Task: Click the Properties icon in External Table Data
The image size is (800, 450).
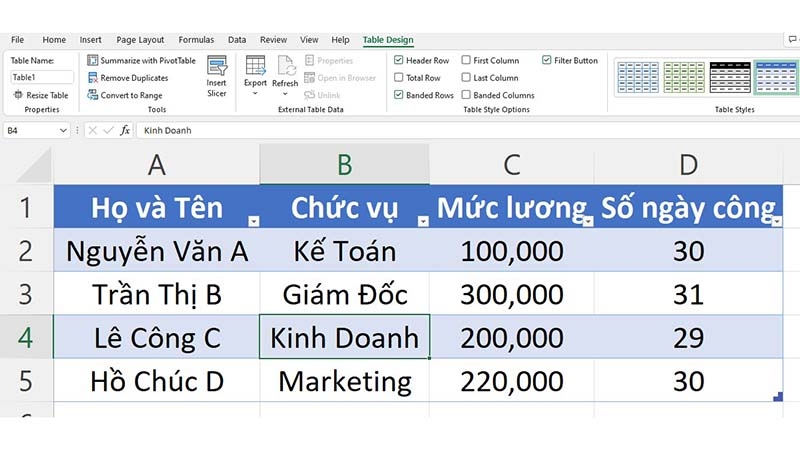Action: (310, 60)
